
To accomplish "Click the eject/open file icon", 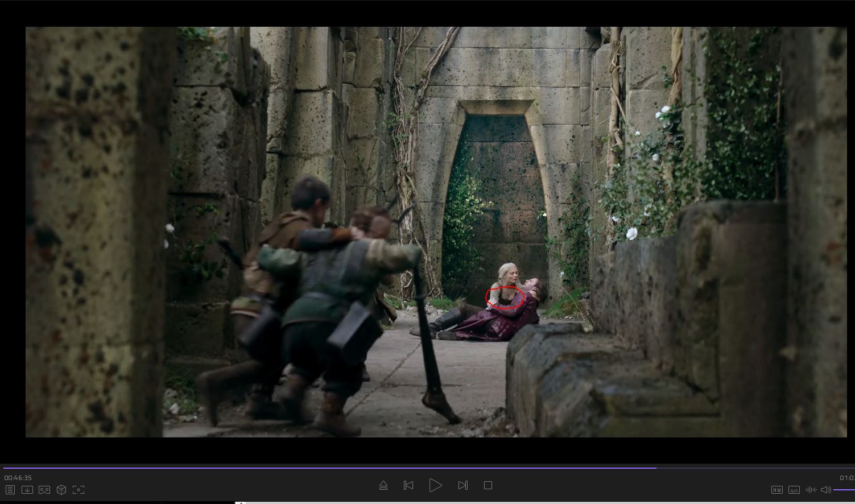I will point(383,485).
